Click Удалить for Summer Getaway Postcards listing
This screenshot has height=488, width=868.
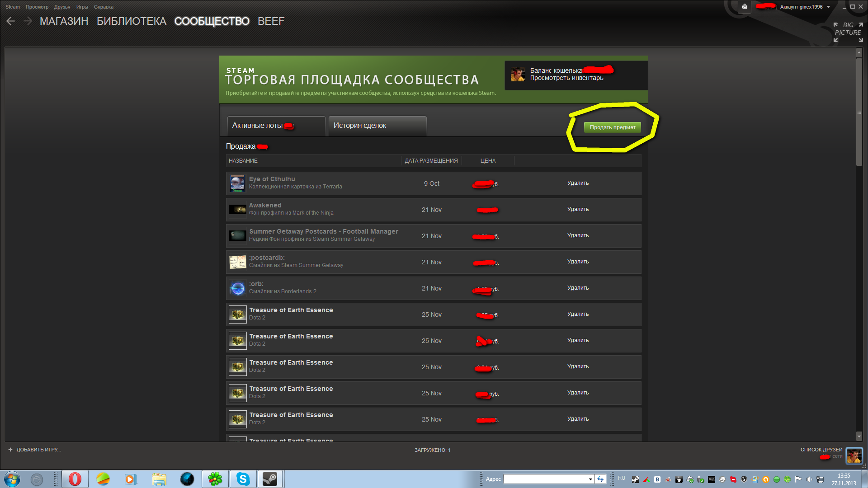pos(578,235)
